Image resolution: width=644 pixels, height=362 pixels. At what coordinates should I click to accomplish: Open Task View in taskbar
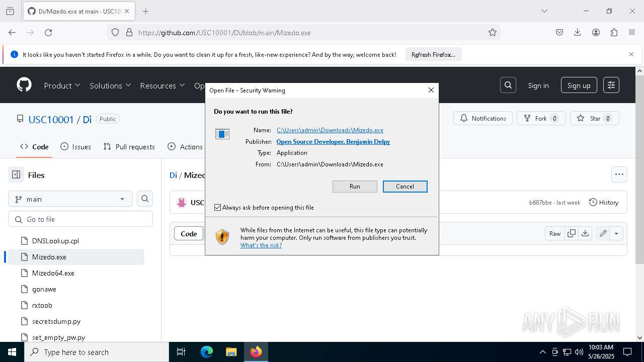[181, 352]
